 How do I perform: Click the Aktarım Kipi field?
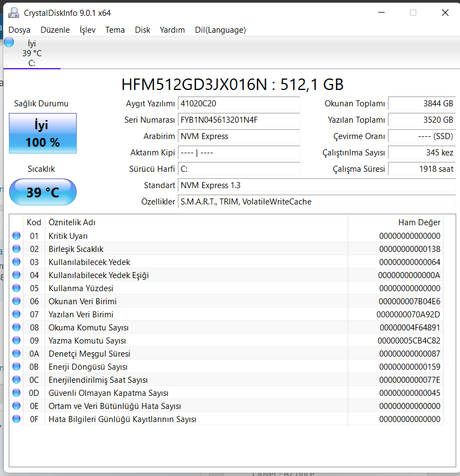tap(239, 153)
